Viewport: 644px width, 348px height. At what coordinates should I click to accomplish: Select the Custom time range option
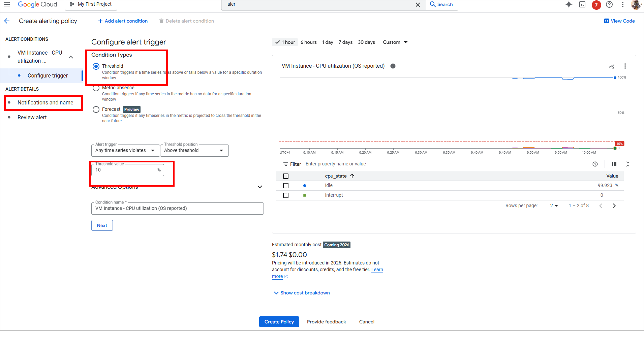394,42
